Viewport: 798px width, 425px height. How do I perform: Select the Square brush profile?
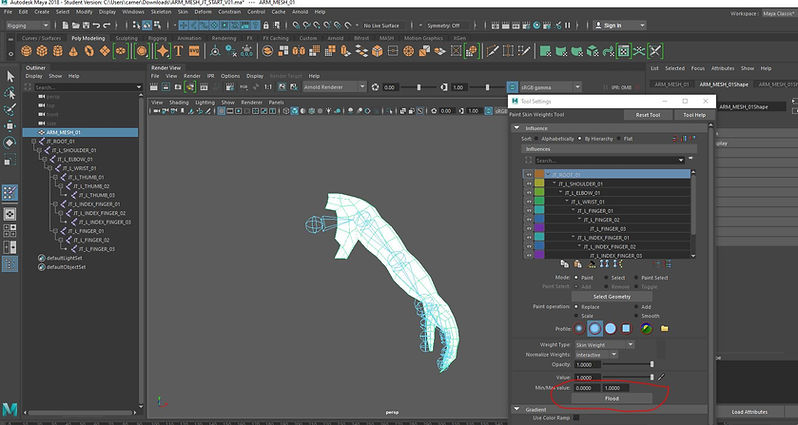(x=626, y=328)
